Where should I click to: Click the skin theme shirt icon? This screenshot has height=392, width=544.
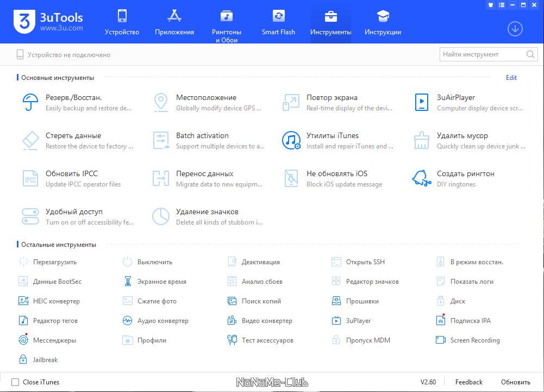point(491,5)
